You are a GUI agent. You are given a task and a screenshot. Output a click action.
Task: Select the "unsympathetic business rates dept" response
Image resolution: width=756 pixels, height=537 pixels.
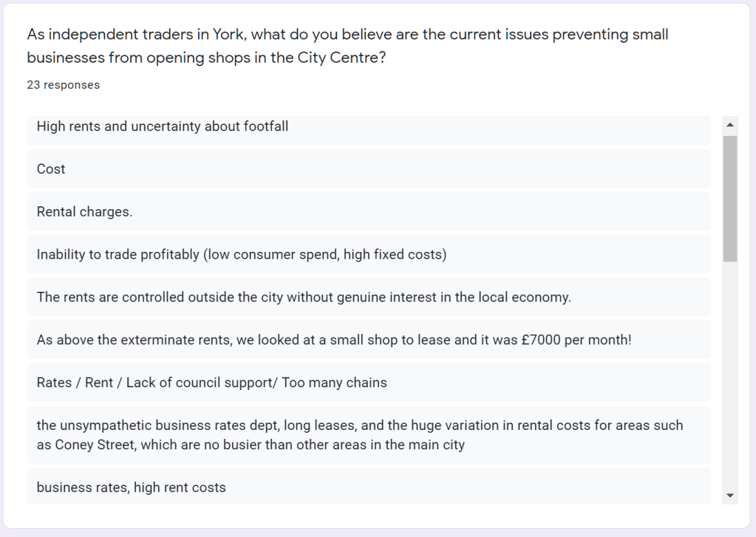pos(360,435)
